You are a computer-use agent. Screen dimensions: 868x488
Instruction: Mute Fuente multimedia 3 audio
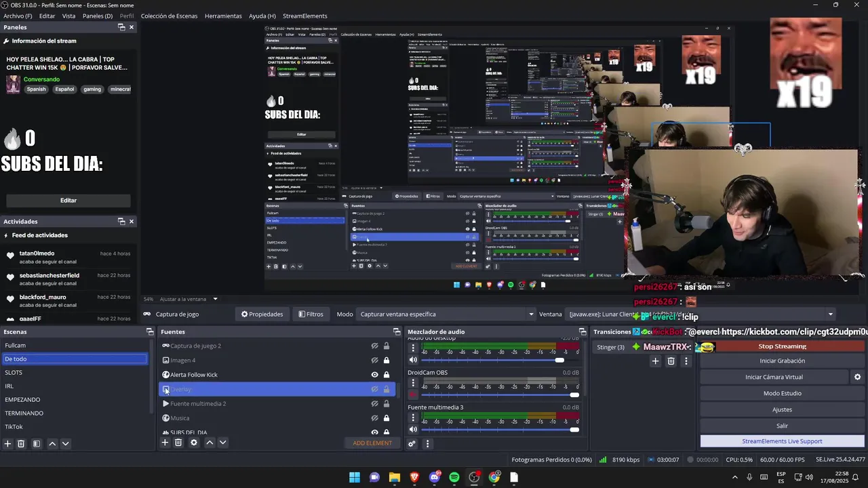click(x=413, y=429)
